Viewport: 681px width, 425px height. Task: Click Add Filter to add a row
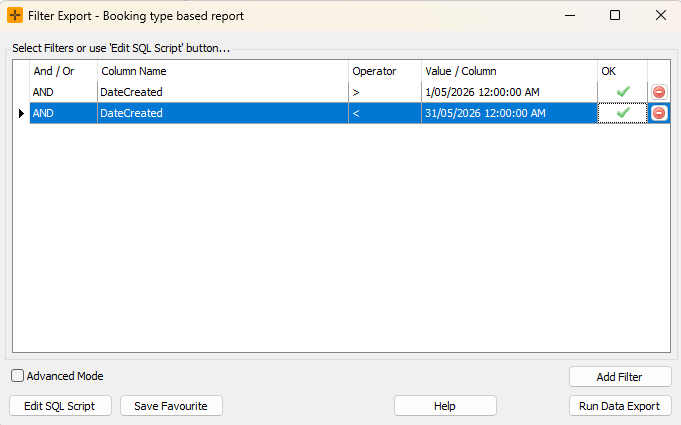620,377
